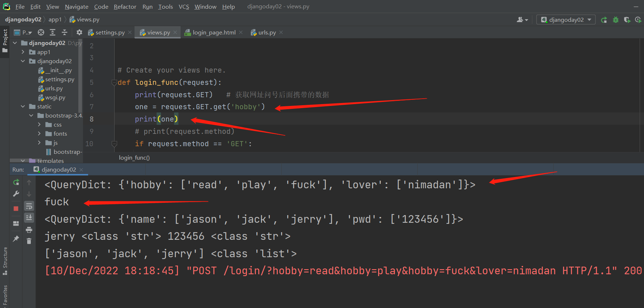Toggle Soft-Wrap in the Run console
Screen dimensions: 644x308
29,206
